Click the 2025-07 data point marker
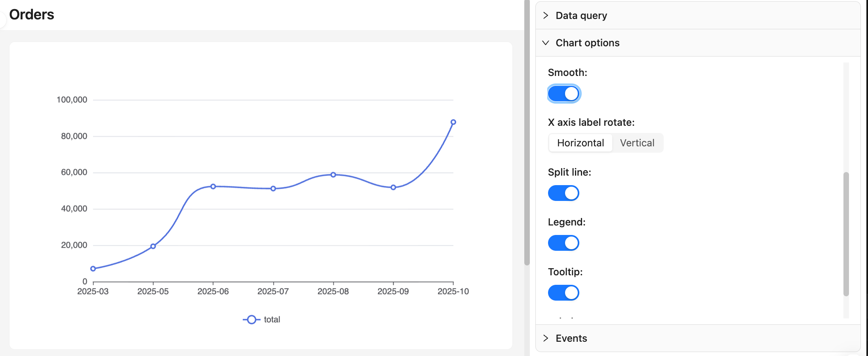This screenshot has width=868, height=356. point(273,189)
